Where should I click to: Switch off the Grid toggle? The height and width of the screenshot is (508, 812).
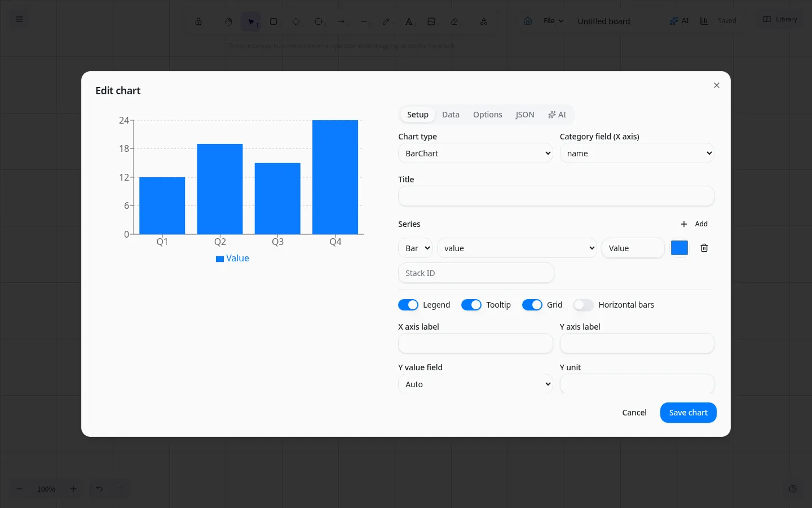(532, 305)
